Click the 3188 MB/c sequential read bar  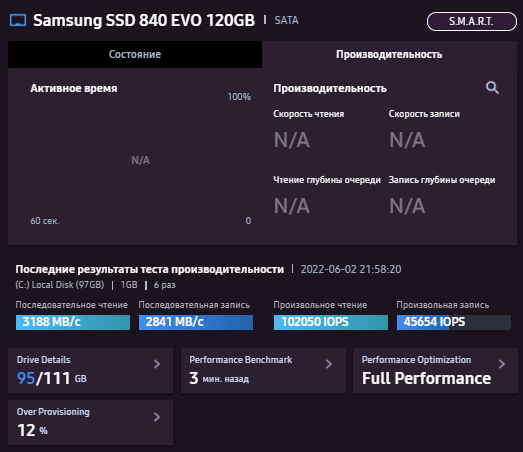(73, 322)
